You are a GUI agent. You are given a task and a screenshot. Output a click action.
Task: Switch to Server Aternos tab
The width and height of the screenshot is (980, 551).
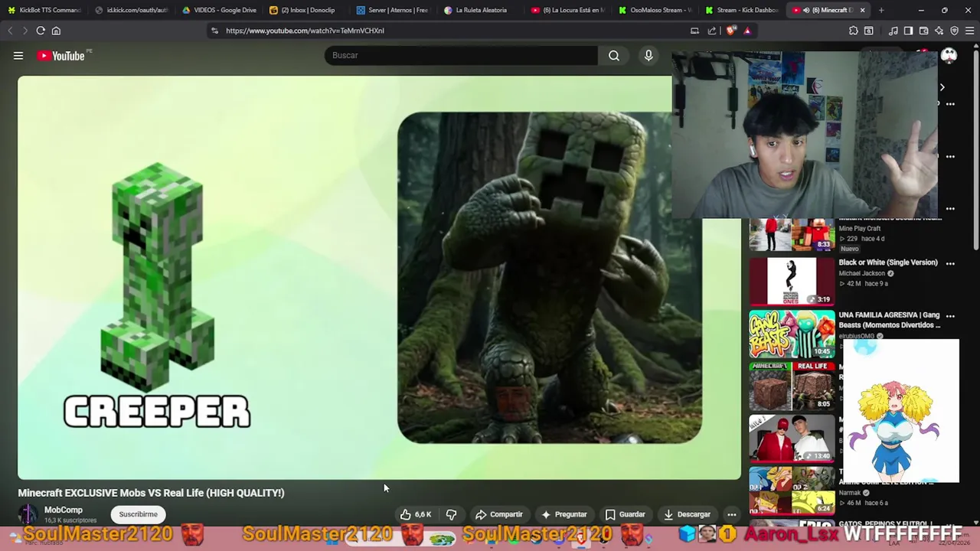[394, 10]
